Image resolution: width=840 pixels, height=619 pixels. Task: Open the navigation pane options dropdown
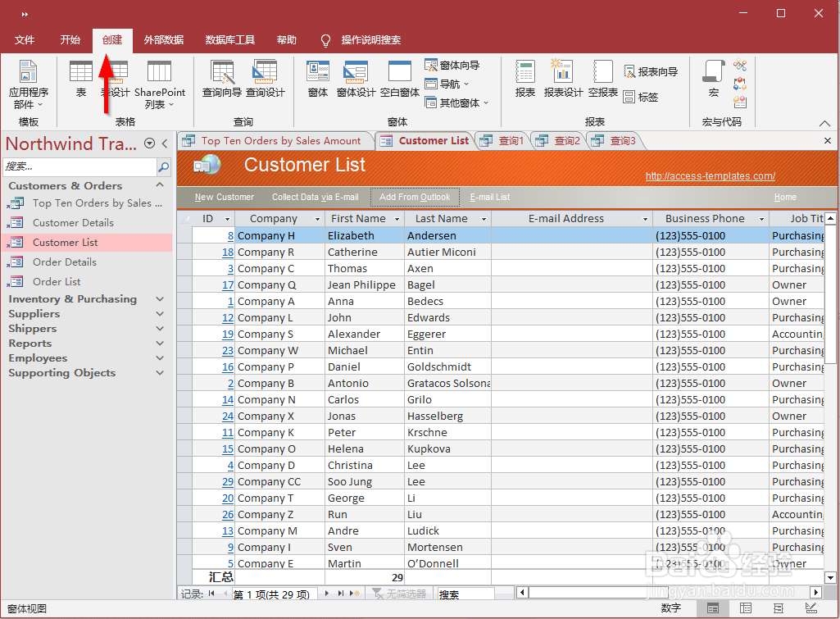pos(149,143)
